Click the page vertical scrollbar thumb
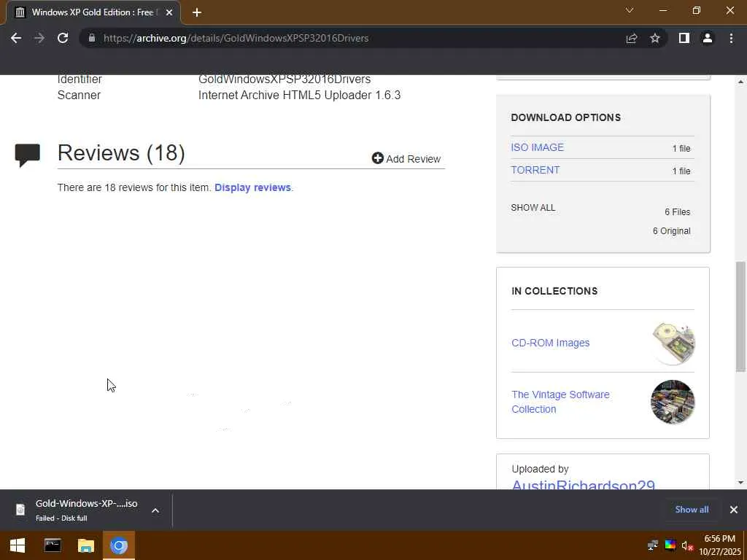747x560 pixels. click(740, 316)
